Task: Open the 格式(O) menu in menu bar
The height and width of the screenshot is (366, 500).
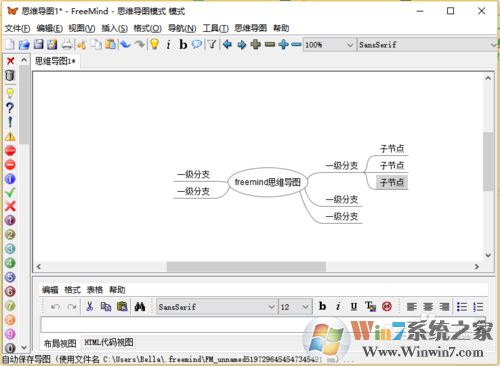Action: point(148,28)
